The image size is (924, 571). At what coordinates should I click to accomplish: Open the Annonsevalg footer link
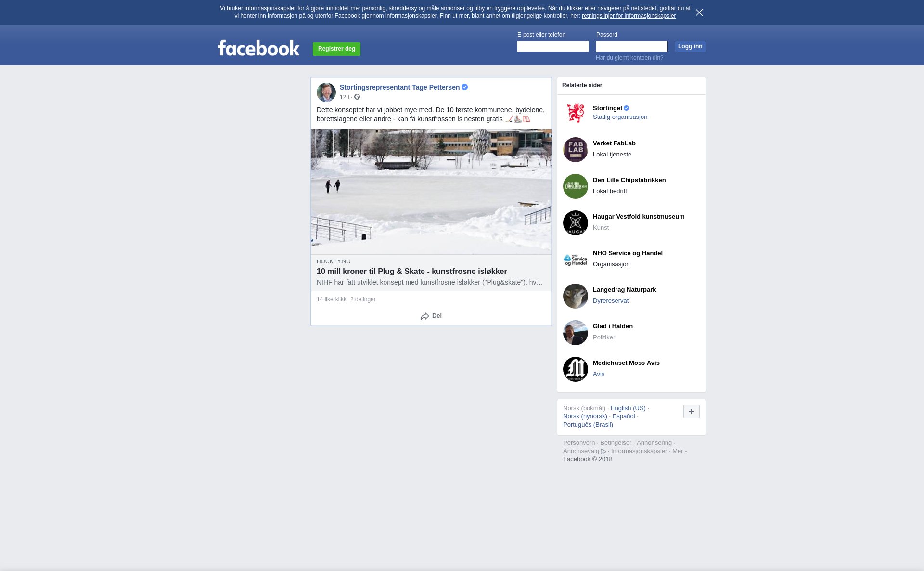tap(581, 451)
